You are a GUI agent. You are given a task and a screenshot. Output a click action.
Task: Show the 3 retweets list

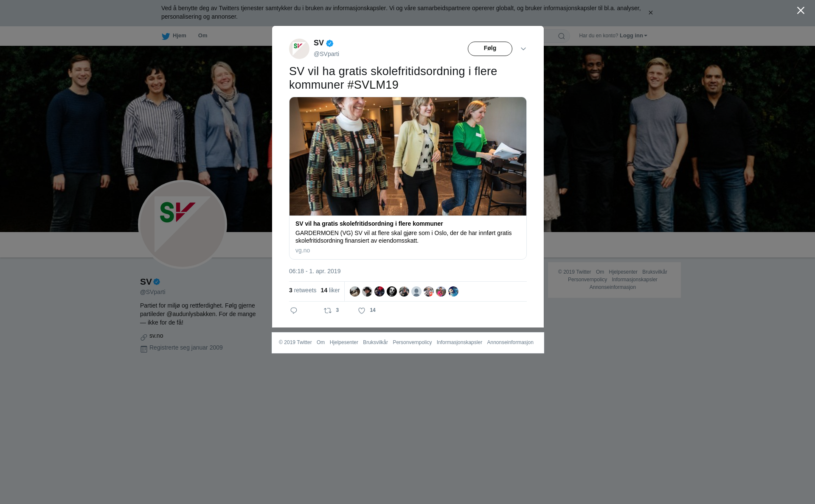[303, 290]
